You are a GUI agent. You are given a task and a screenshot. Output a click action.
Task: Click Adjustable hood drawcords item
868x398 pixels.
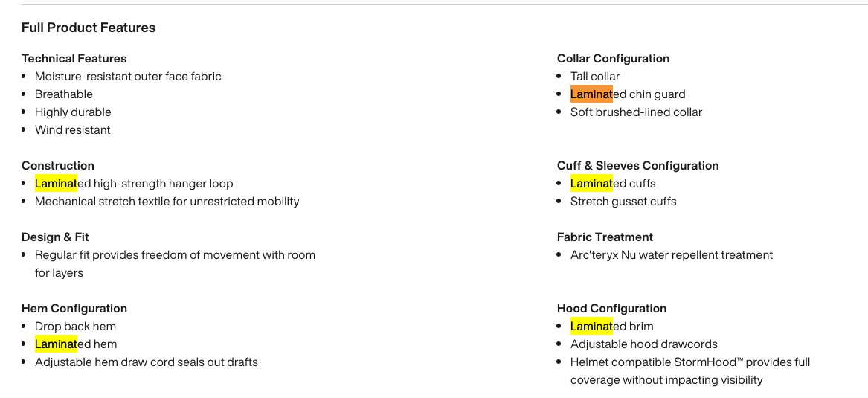point(644,344)
